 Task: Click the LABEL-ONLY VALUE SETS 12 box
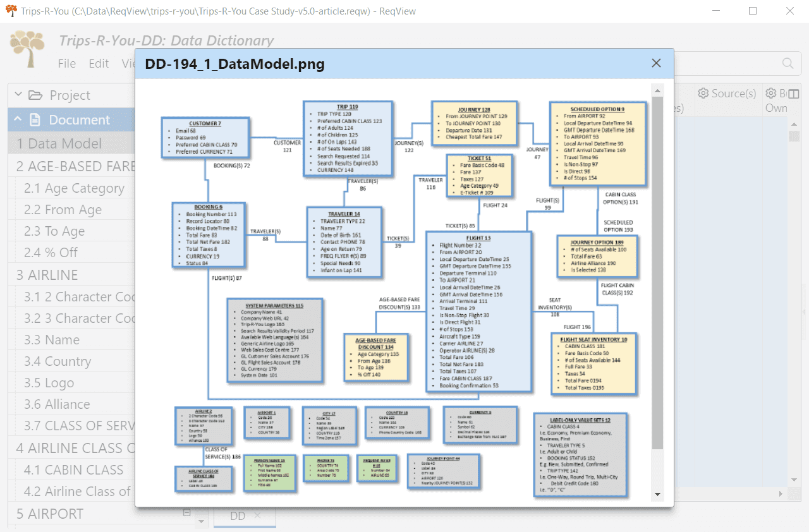click(580, 456)
